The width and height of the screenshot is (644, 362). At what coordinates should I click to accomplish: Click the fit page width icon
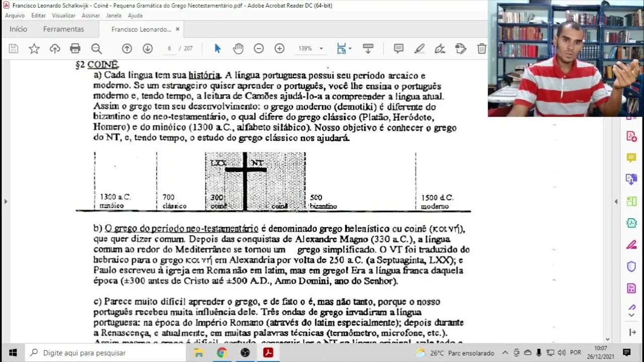point(342,49)
